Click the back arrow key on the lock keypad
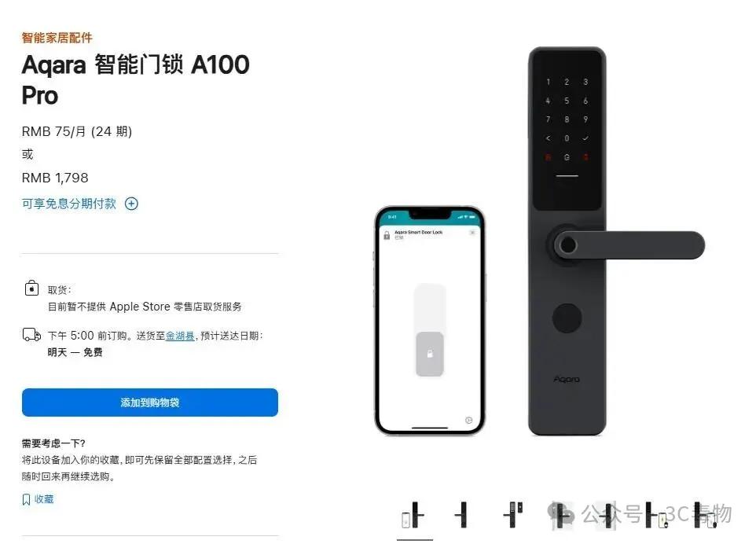The image size is (756, 544). (x=548, y=138)
